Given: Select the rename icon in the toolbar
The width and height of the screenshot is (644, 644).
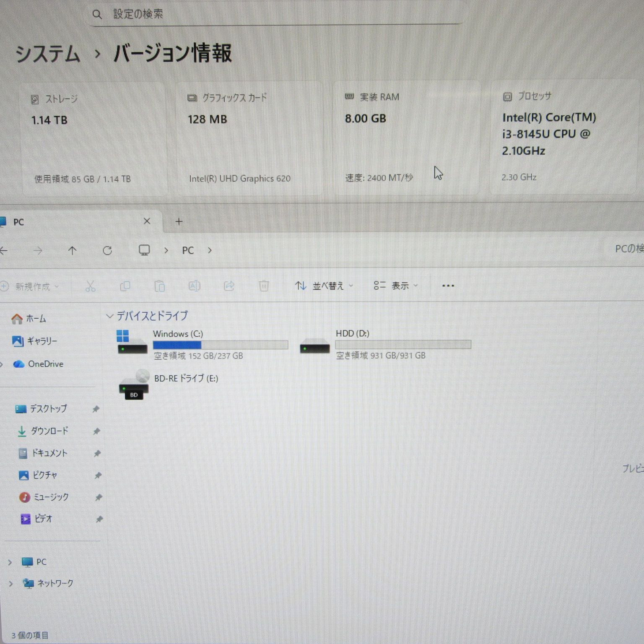Looking at the screenshot, I should click(194, 286).
